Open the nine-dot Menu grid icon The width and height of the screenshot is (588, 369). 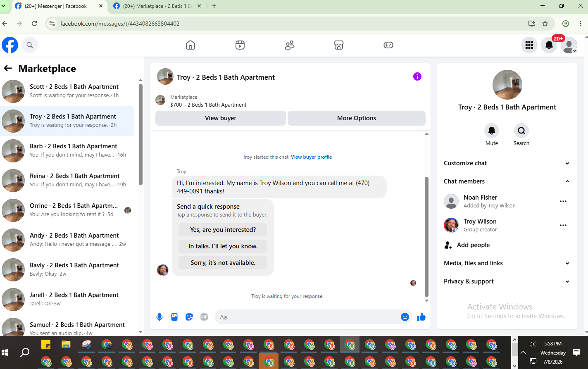click(x=529, y=45)
